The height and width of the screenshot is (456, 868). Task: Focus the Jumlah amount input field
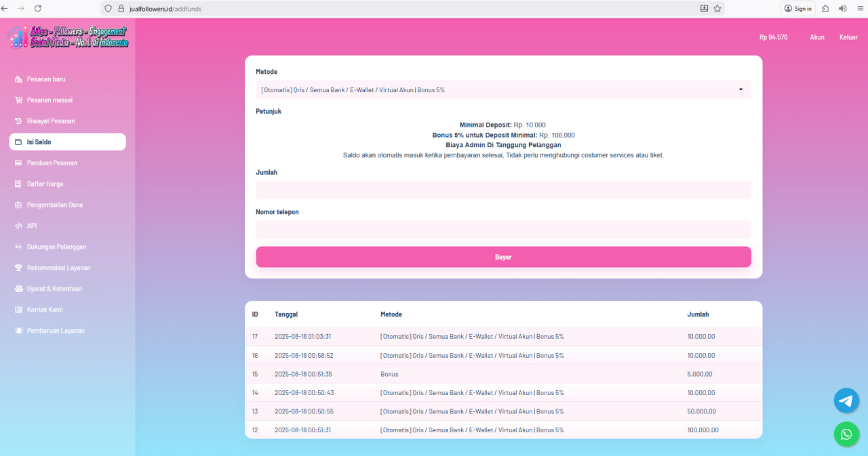pos(503,190)
